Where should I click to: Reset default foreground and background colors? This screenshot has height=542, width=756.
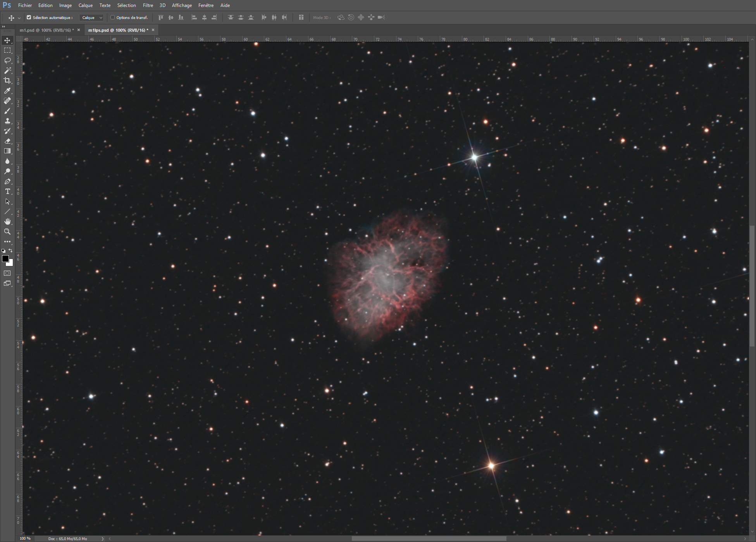point(3,251)
